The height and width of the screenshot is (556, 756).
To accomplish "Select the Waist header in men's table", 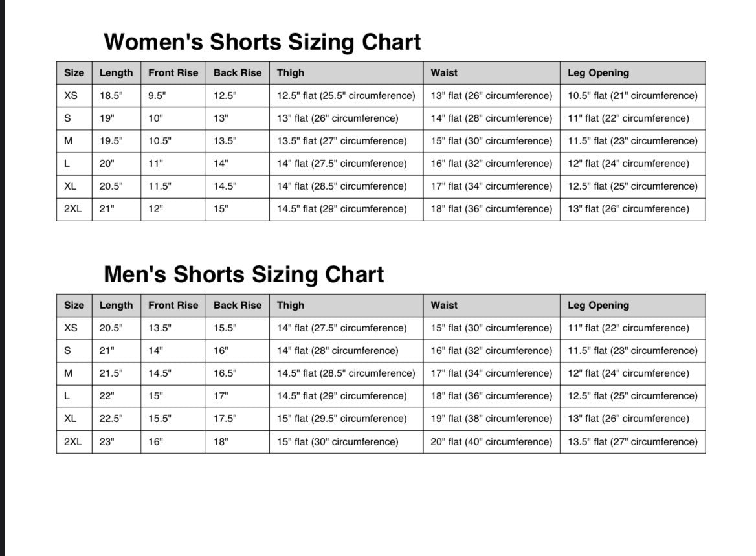I will [x=491, y=306].
